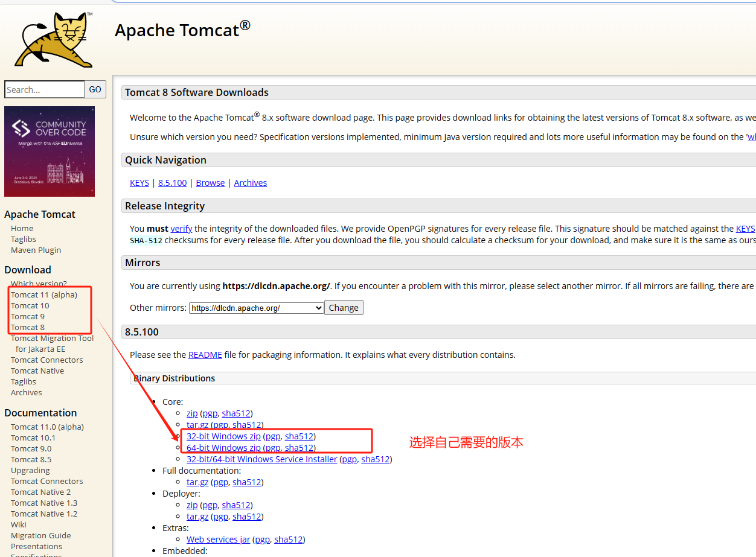Screen dimensions: 756x557
Task: Focus the Search input field
Action: [x=44, y=89]
